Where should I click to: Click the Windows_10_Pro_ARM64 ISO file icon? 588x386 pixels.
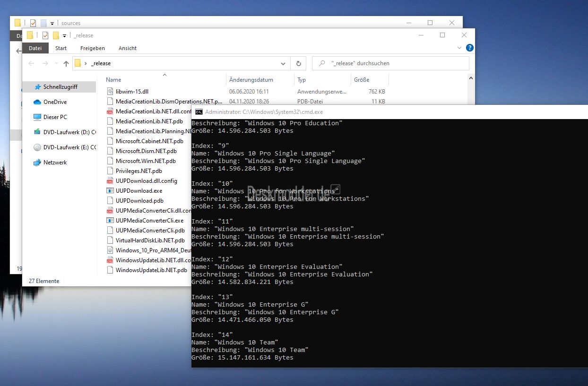110,250
